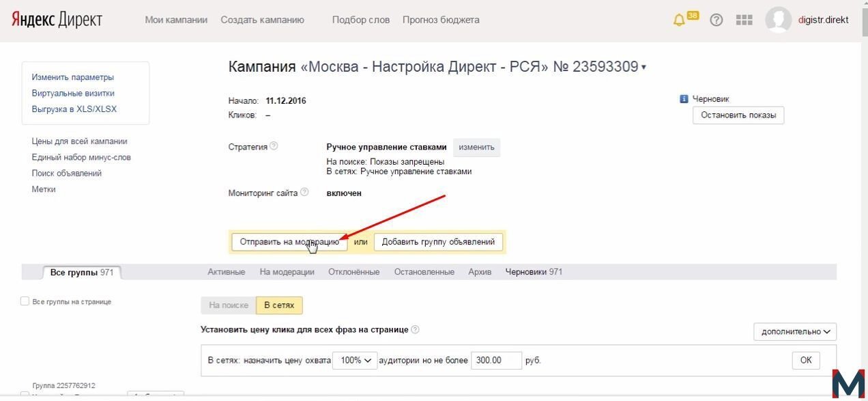This screenshot has height=401, width=868.
Task: Click the digistr.direkt account name
Action: [824, 20]
